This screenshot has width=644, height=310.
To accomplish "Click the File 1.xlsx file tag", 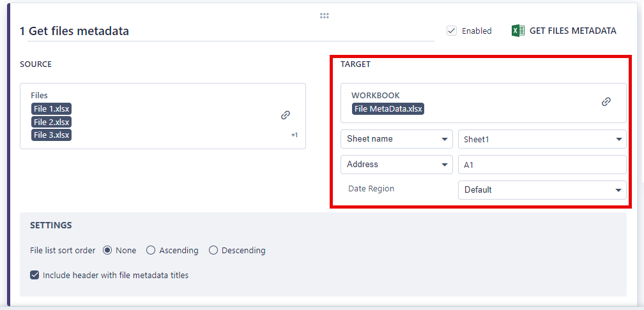I will tap(52, 109).
